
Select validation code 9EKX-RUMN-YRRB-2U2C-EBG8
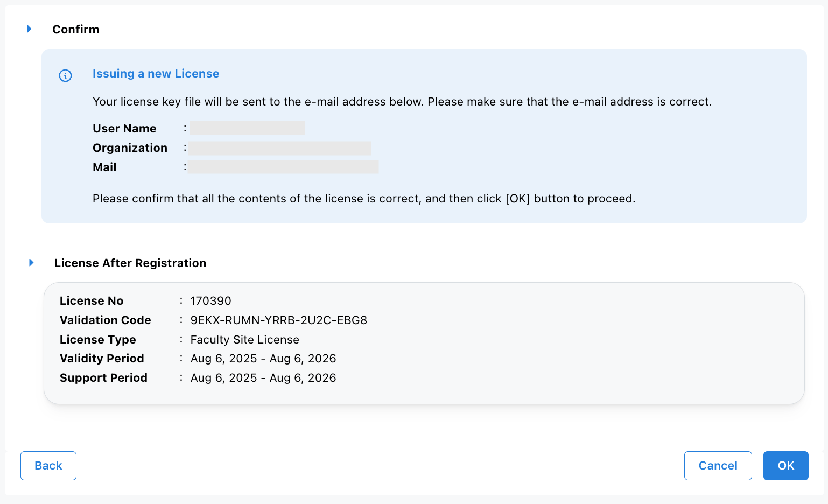click(x=279, y=320)
